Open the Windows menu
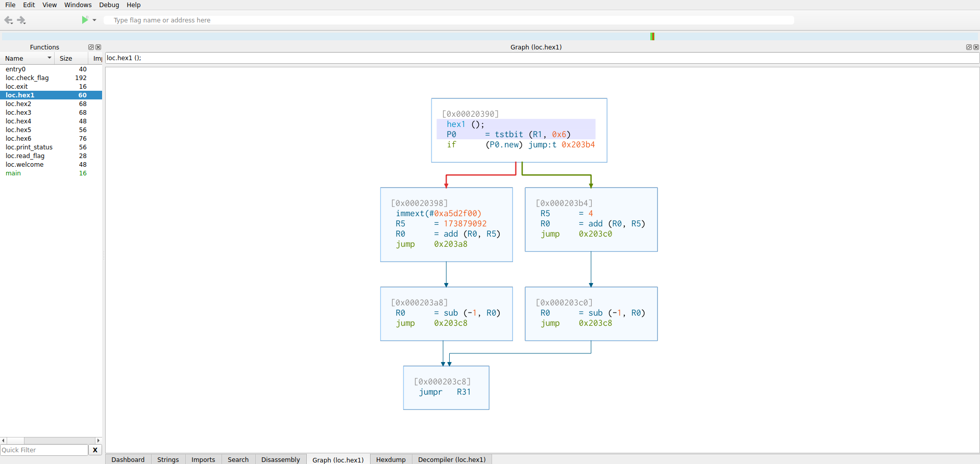980x464 pixels. pos(78,5)
